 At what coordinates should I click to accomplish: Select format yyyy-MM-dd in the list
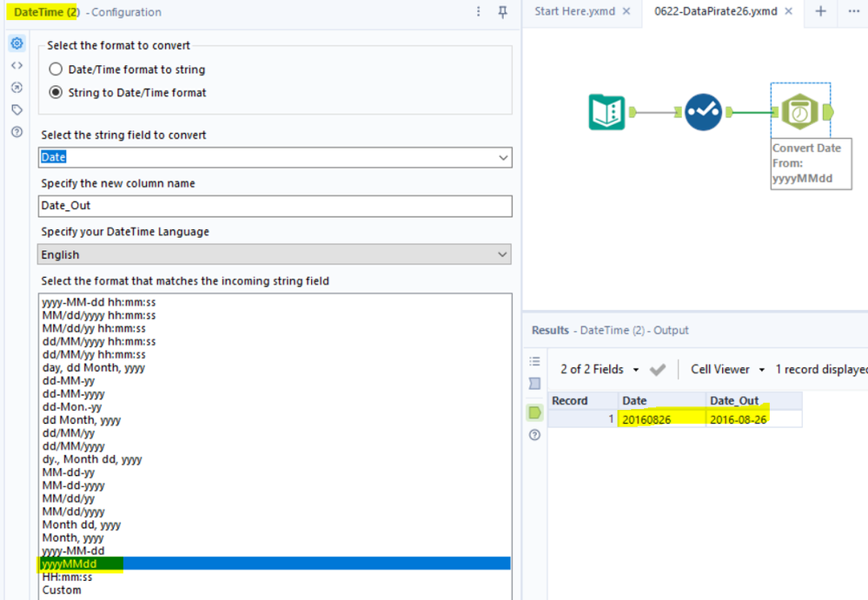[74, 551]
